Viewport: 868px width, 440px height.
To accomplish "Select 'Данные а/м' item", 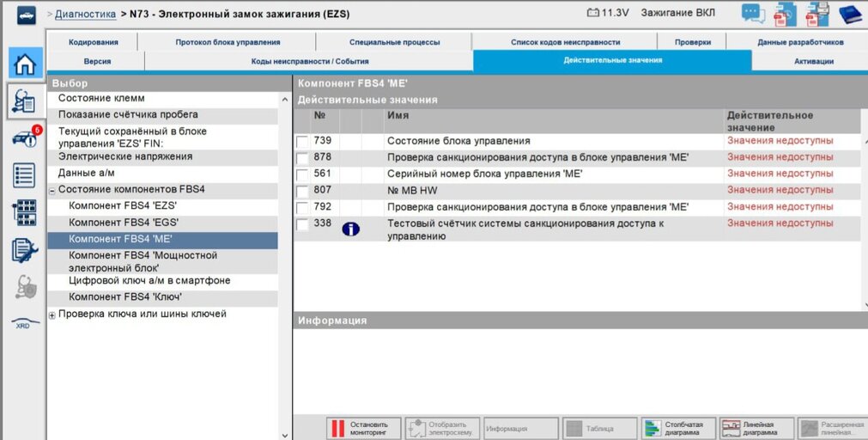I will click(x=163, y=173).
